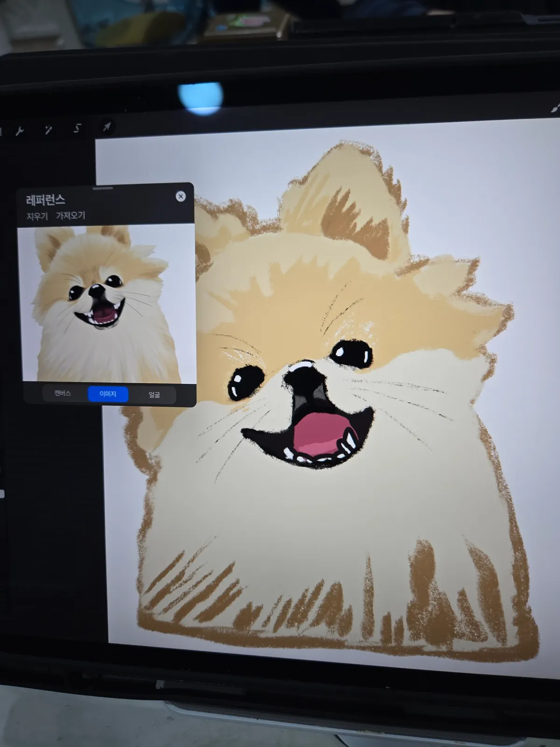
Task: Tap the Transform arrow tool
Action: click(x=107, y=127)
